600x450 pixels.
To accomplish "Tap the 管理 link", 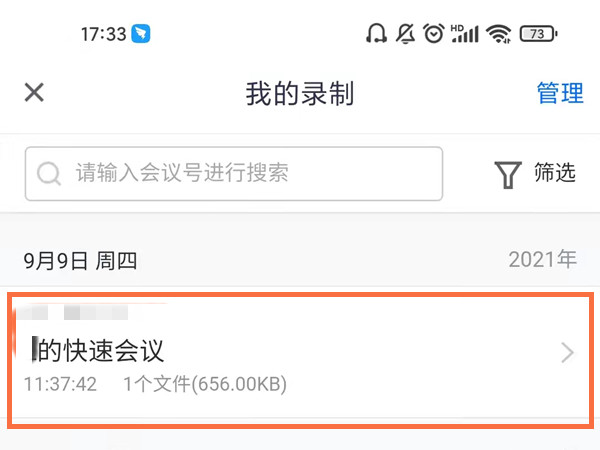I will (x=560, y=93).
